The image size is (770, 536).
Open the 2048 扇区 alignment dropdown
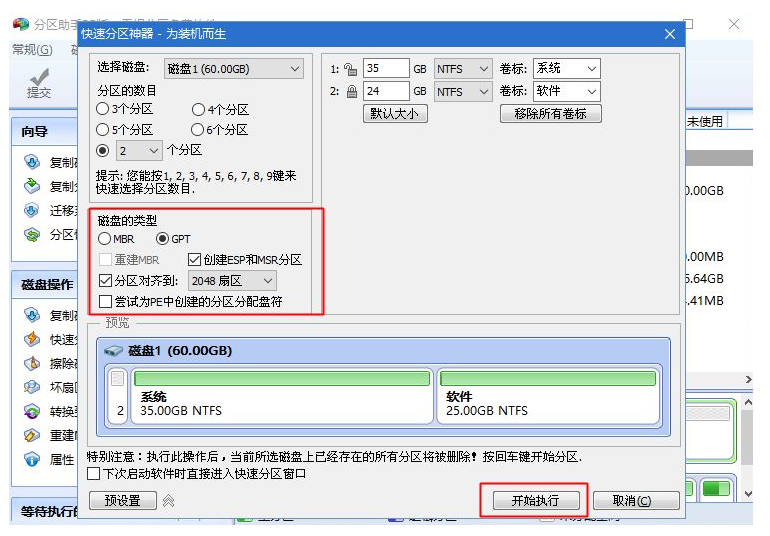[x=231, y=281]
